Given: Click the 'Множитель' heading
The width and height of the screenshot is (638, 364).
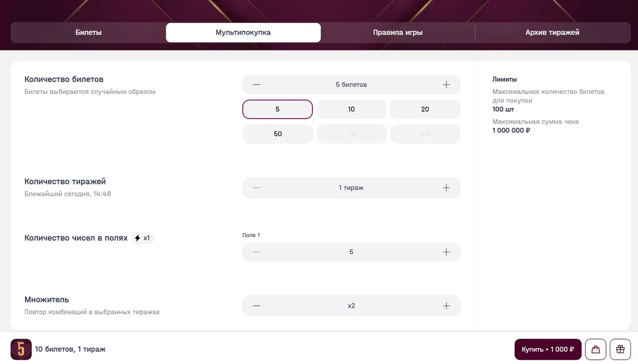Looking at the screenshot, I should 47,300.
